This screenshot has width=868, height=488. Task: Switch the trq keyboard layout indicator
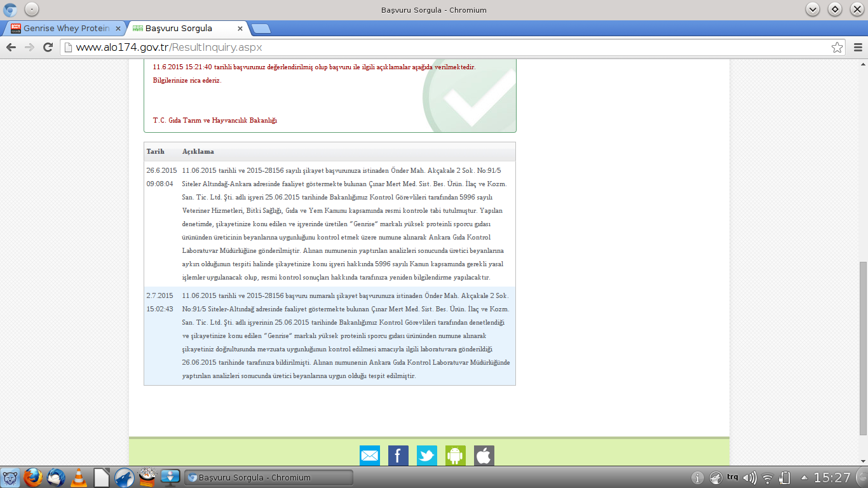[x=733, y=477]
